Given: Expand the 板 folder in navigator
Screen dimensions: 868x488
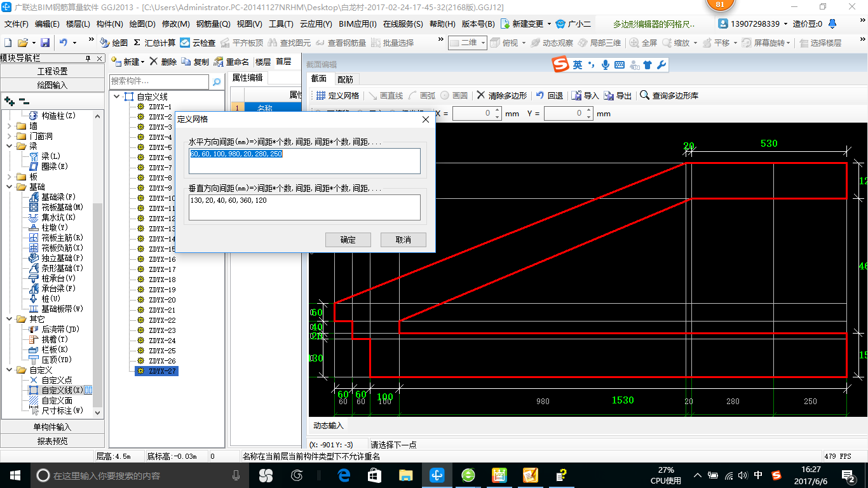Looking at the screenshot, I should tap(10, 177).
